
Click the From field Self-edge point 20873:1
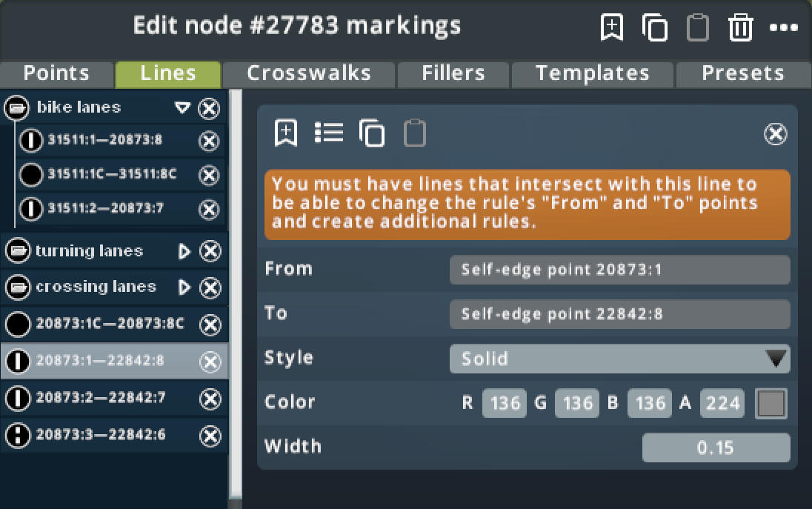click(620, 269)
